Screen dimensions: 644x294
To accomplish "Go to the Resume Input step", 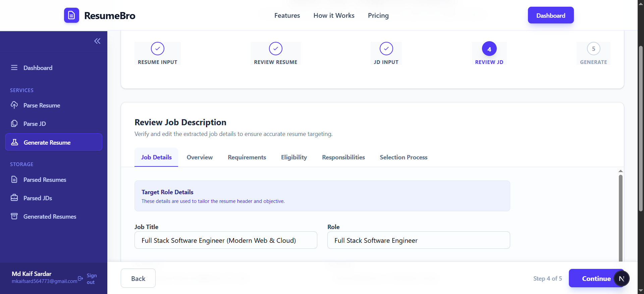I will [x=157, y=49].
